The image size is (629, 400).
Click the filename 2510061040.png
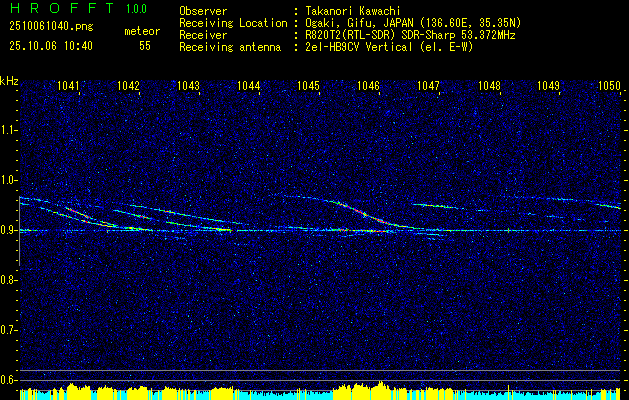click(x=51, y=27)
